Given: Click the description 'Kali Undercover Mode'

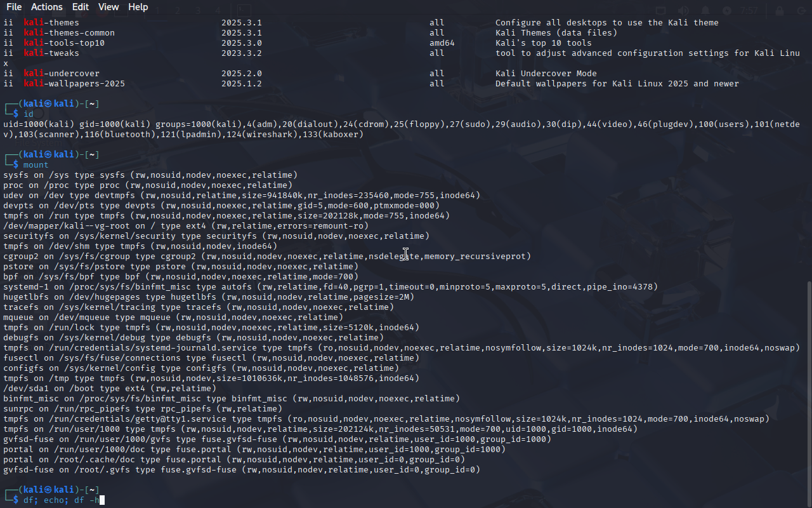Looking at the screenshot, I should pyautogui.click(x=546, y=74).
